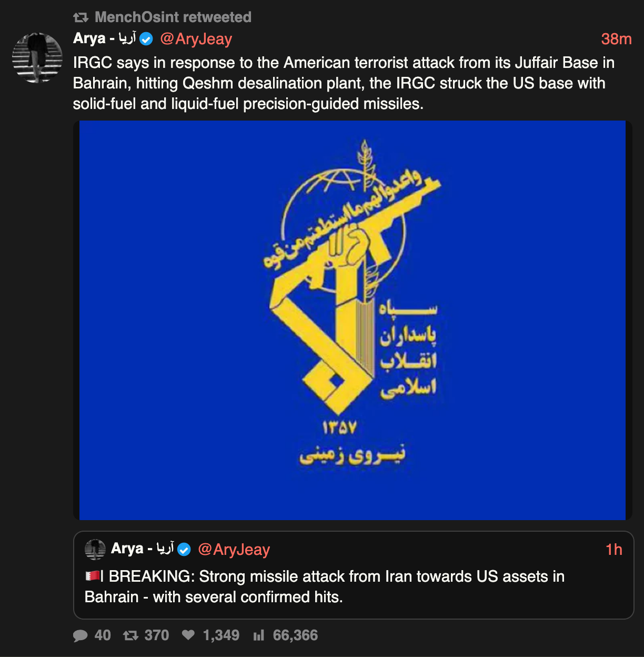Open @AryJeay handle in quoted tweet
644x657 pixels.
(234, 550)
